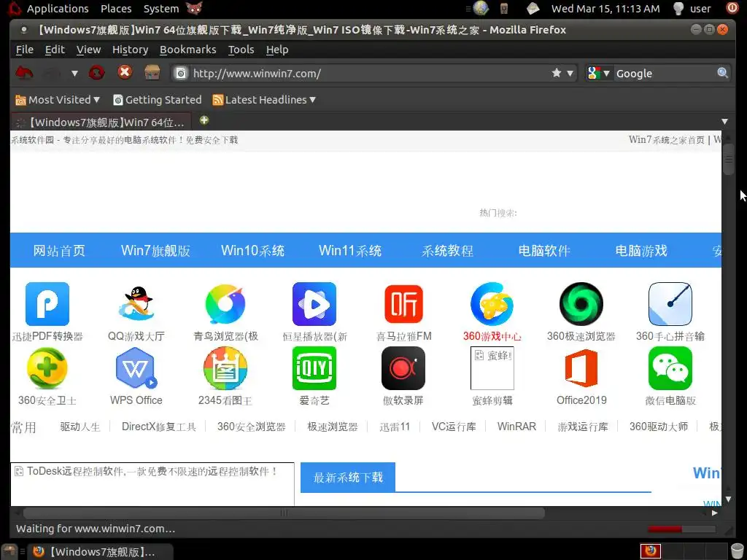
Task: Go to Win7旗舰版 section
Action: click(x=156, y=251)
